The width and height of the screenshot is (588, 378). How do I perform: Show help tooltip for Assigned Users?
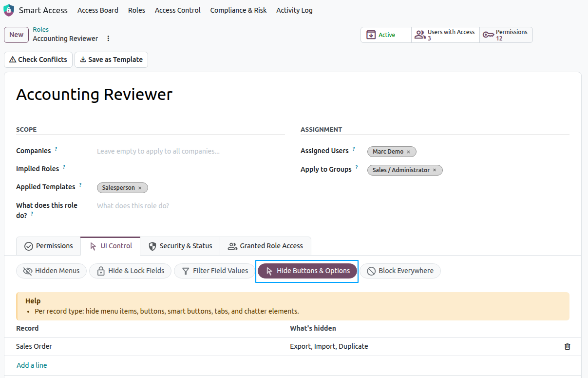[x=354, y=149]
